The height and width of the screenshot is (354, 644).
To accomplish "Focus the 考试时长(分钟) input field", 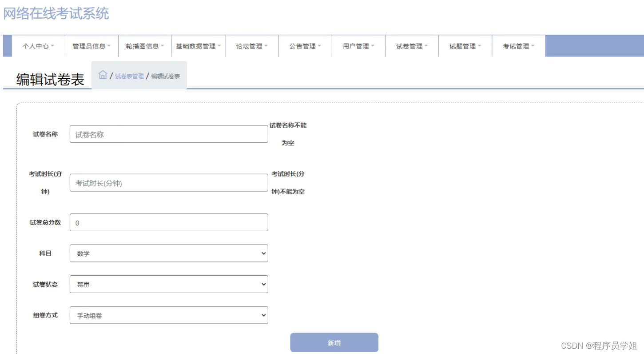I will [x=169, y=183].
